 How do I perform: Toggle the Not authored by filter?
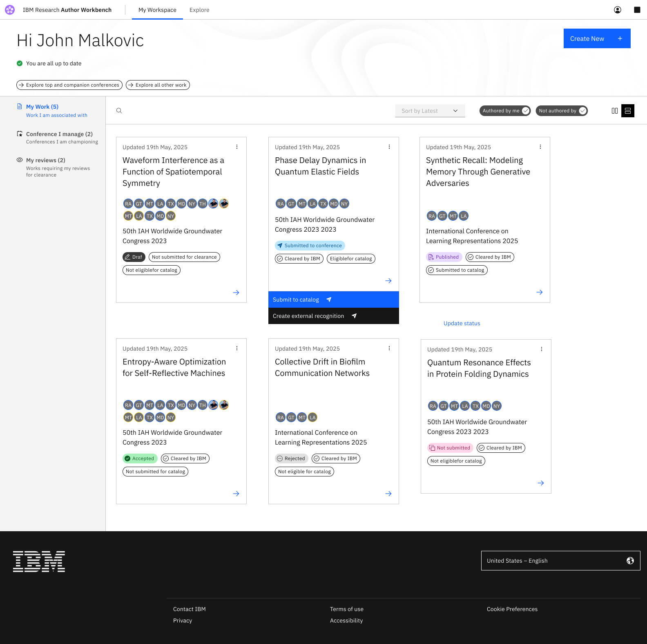[562, 111]
